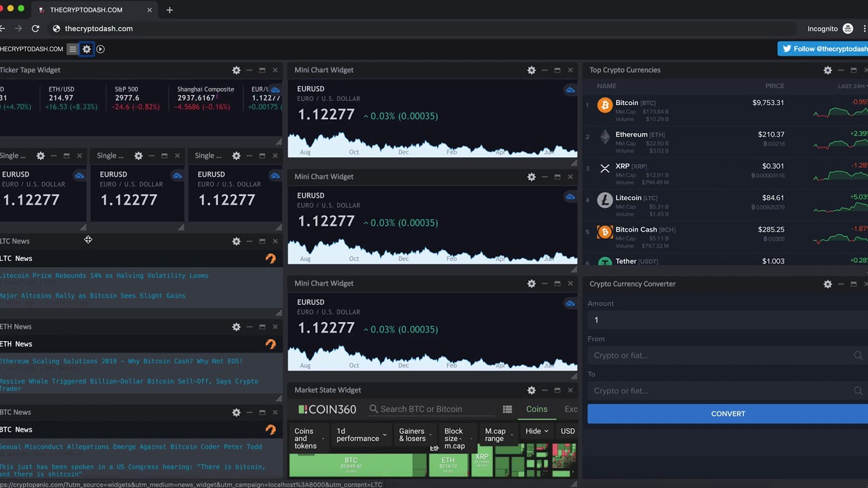
Task: Reload the page with the browser refresh button
Action: (x=35, y=28)
